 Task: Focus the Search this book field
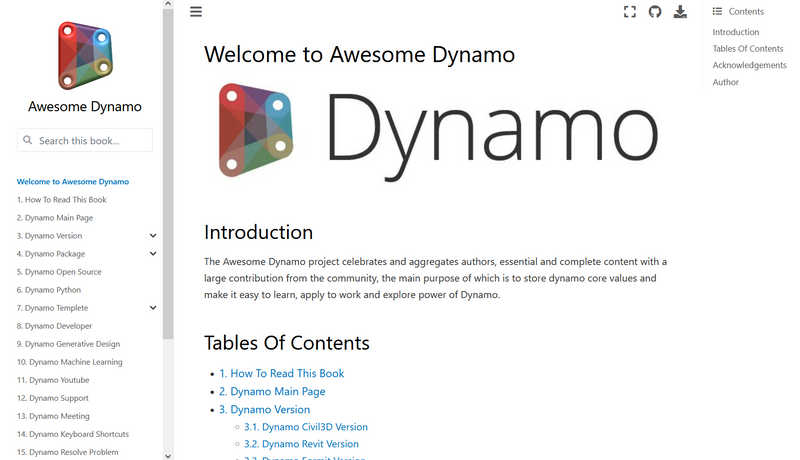85,140
